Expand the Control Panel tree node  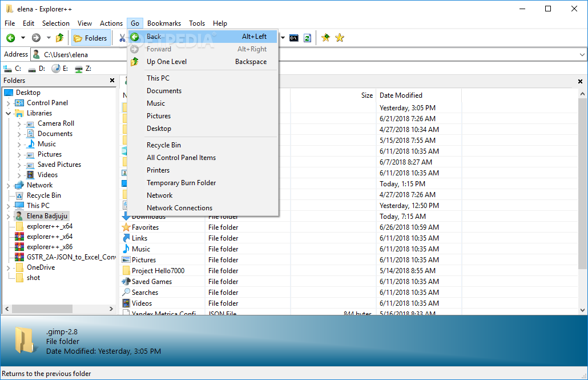pos(8,103)
